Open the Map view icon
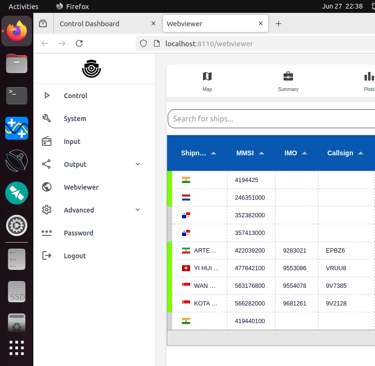 coord(207,77)
